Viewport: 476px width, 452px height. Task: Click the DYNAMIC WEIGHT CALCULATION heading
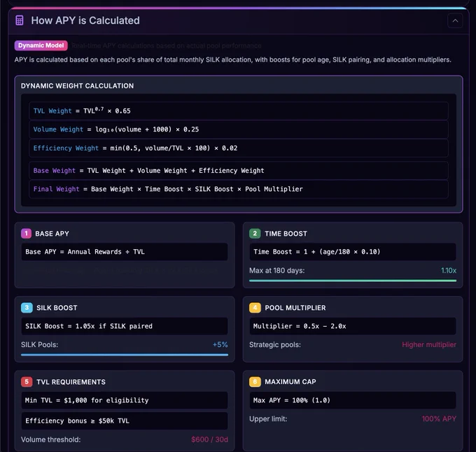pyautogui.click(x=77, y=86)
